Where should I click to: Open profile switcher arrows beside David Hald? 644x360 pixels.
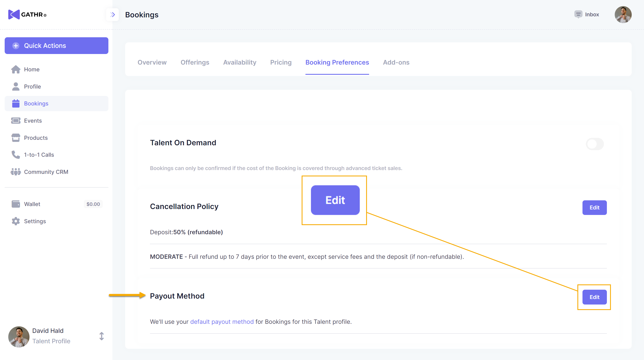coord(101,336)
